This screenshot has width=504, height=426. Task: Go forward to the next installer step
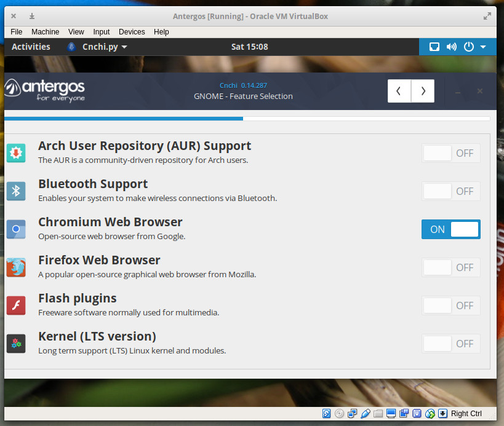423,91
